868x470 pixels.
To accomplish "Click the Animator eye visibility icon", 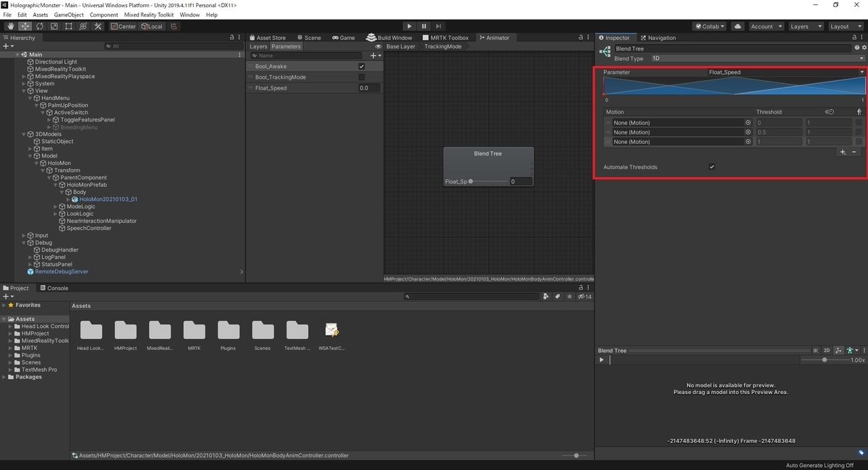I will tap(378, 46).
